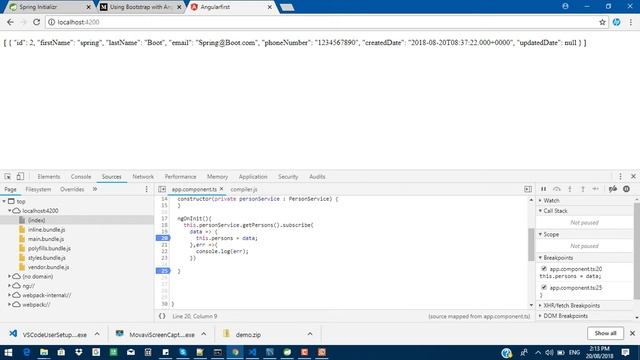Click the inspect element picker icon
Screen dimensions: 640x360
pos(8,176)
